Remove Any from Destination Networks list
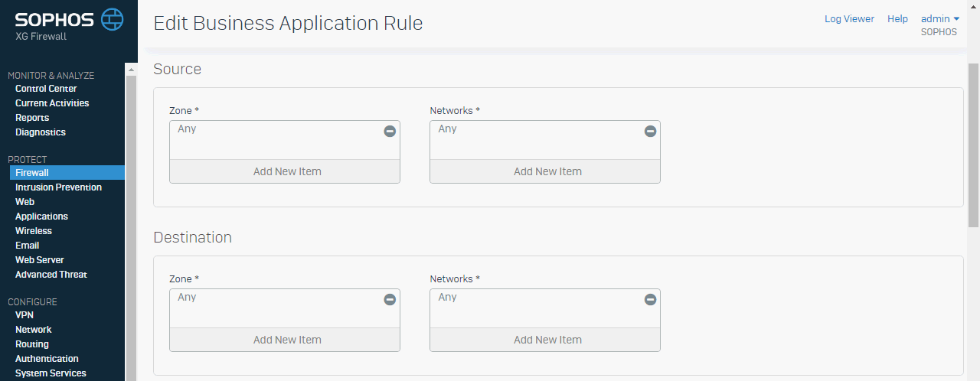This screenshot has width=980, height=381. [650, 299]
